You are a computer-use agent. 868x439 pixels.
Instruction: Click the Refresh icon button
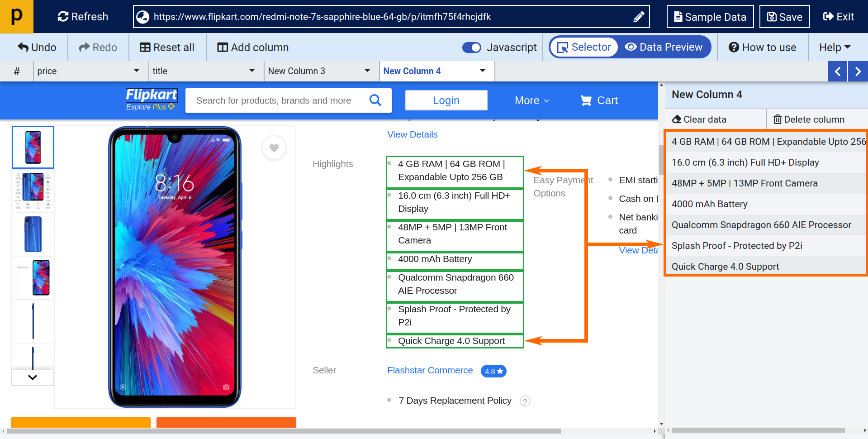[x=83, y=17]
